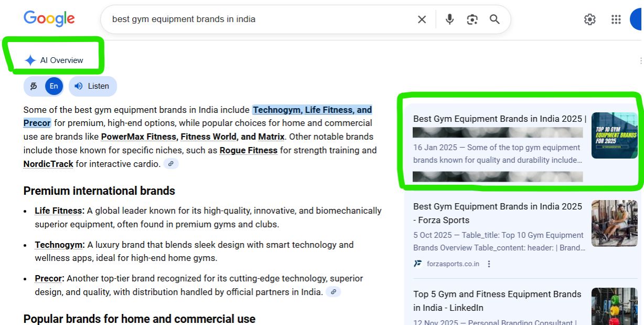Screen dimensions: 644x325
Task: Keep English selected in the language toggle
Action: [53, 86]
